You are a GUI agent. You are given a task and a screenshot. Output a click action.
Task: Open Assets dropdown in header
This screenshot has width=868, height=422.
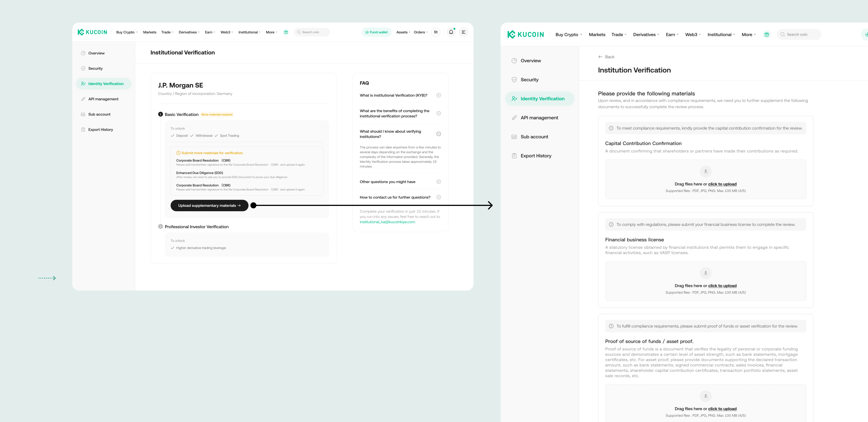coord(403,32)
